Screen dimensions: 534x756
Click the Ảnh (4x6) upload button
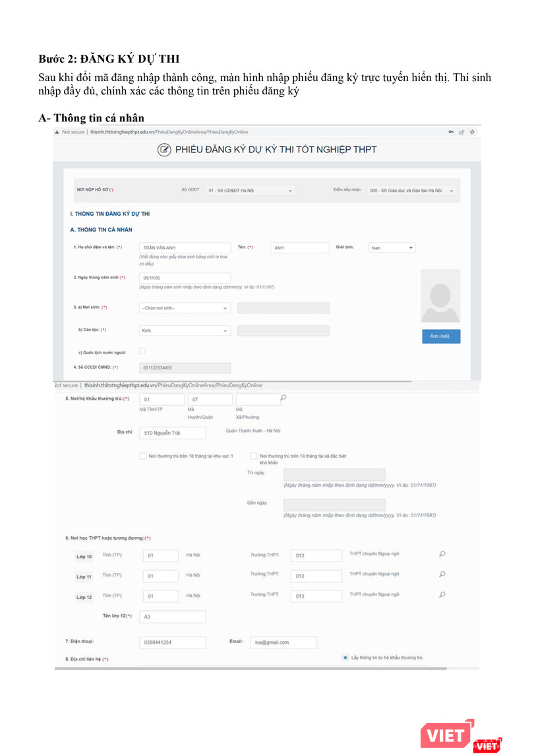point(440,336)
